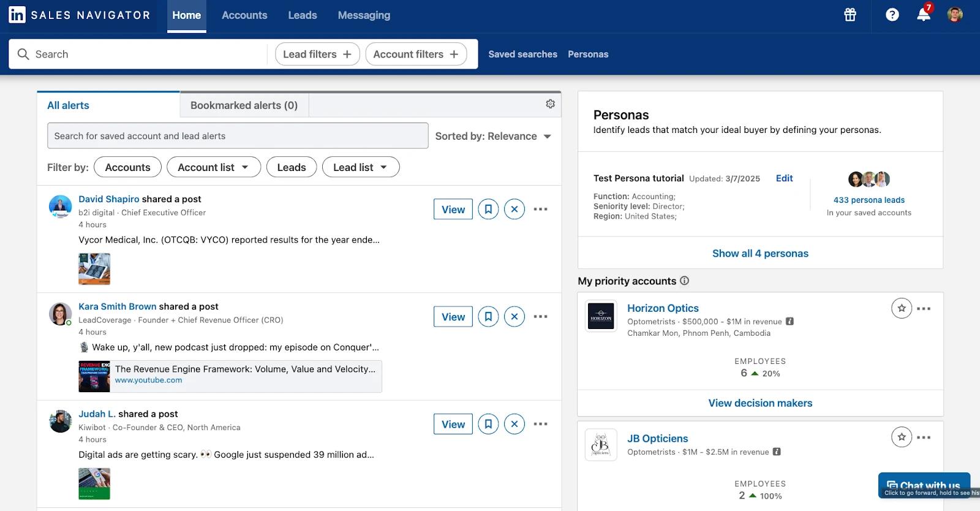Expand the Lead filters button
Image resolution: width=980 pixels, height=511 pixels.
point(317,54)
